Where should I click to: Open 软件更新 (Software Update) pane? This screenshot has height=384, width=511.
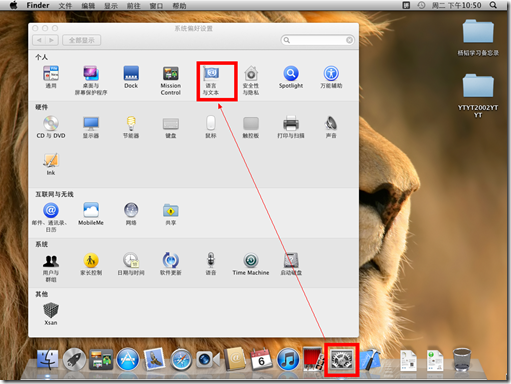(x=171, y=264)
